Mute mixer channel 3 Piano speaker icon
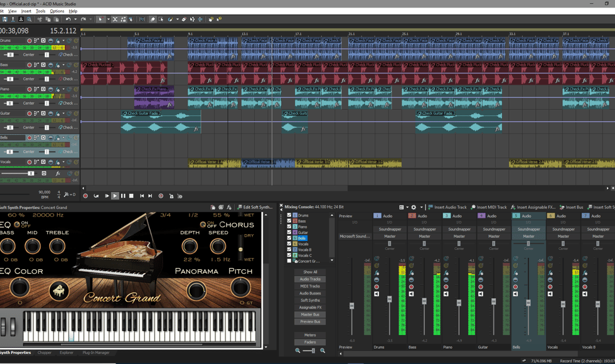 (x=446, y=294)
